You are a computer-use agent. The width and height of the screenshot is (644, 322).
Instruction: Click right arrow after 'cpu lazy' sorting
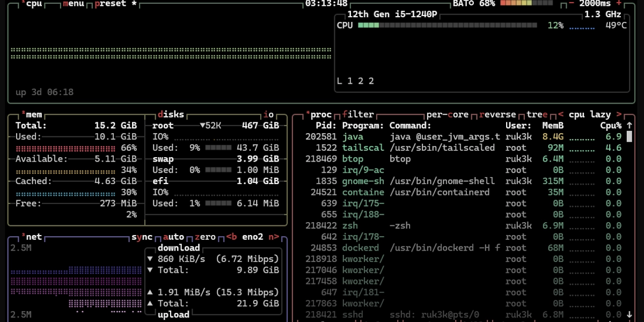tap(618, 114)
